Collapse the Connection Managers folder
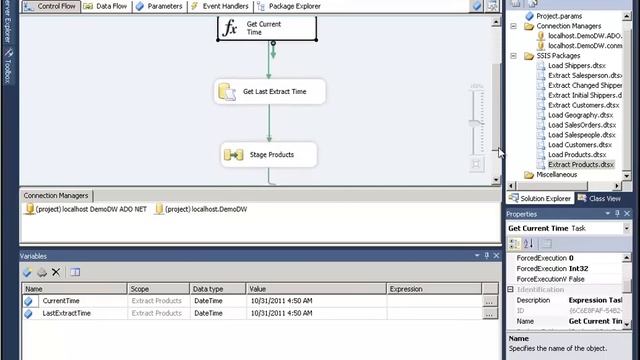This screenshot has width=640, height=360. tap(513, 26)
